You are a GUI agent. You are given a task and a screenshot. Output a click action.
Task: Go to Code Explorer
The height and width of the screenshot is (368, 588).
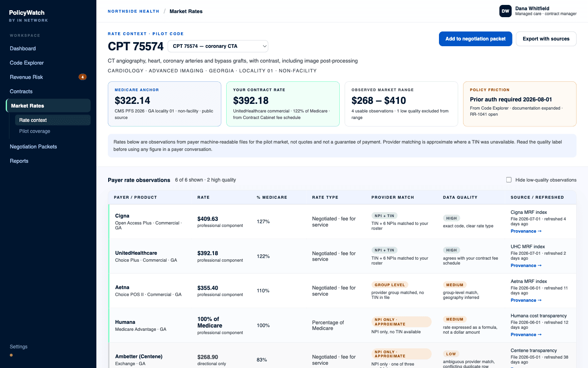tap(48, 63)
